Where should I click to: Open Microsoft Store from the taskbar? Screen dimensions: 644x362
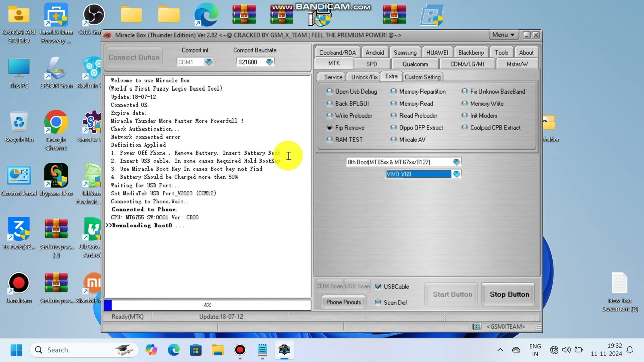[196, 350]
